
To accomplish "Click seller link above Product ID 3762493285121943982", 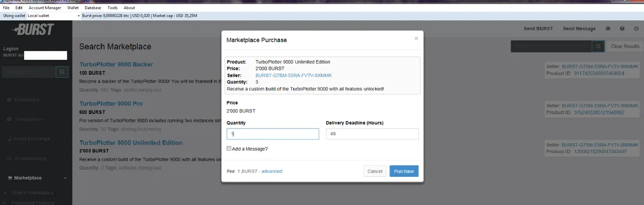I will point(600,106).
